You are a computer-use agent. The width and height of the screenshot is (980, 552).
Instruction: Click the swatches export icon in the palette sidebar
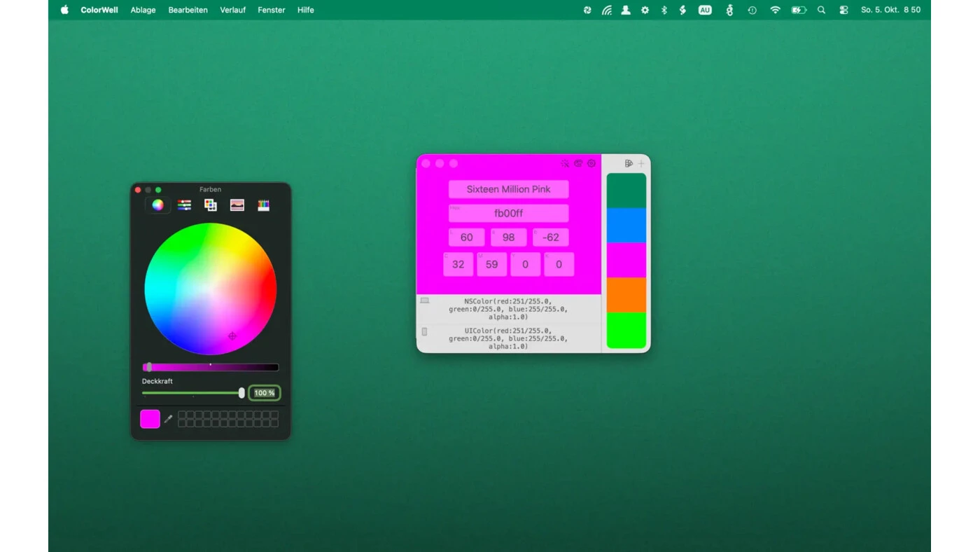click(x=629, y=163)
